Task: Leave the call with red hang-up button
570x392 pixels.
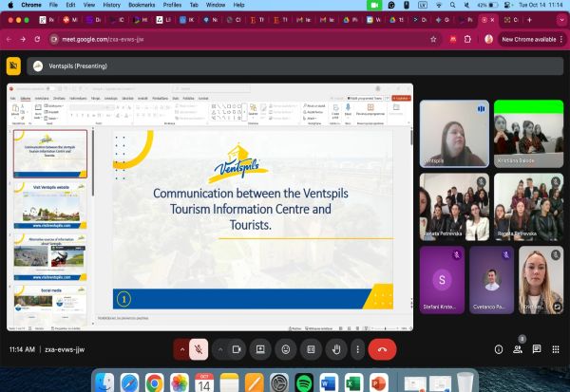Action: tap(382, 349)
